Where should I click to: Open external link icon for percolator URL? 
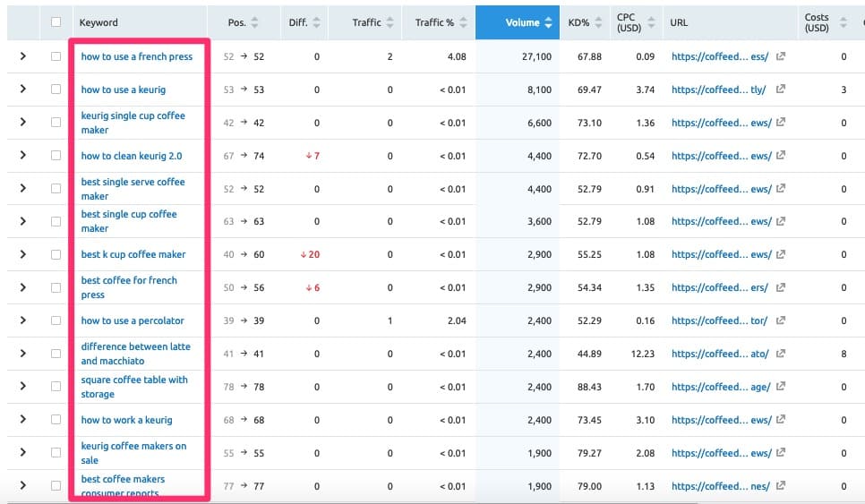point(781,320)
